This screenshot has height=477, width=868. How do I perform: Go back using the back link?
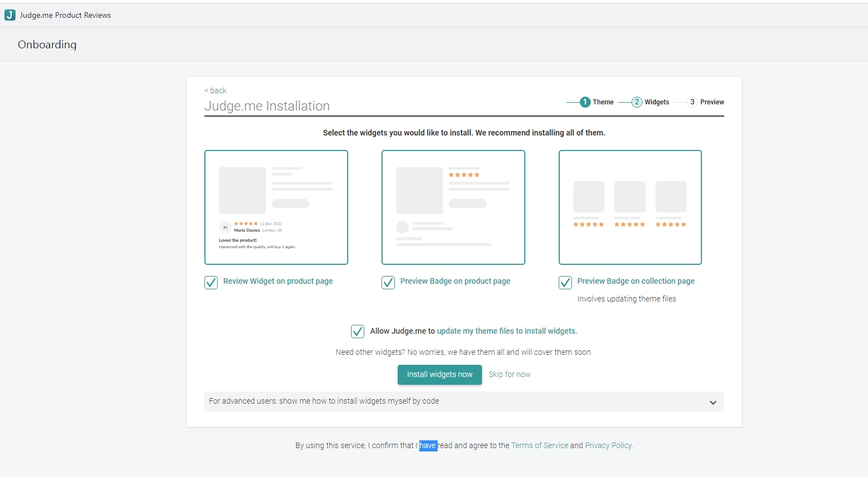[x=215, y=91]
